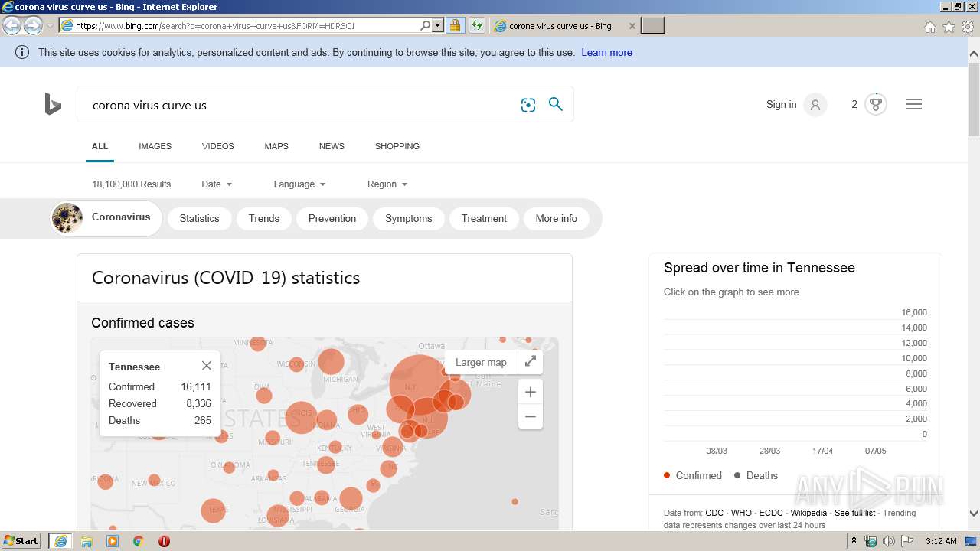Open a new blank tab
Viewport: 980px width, 551px height.
coord(652,25)
